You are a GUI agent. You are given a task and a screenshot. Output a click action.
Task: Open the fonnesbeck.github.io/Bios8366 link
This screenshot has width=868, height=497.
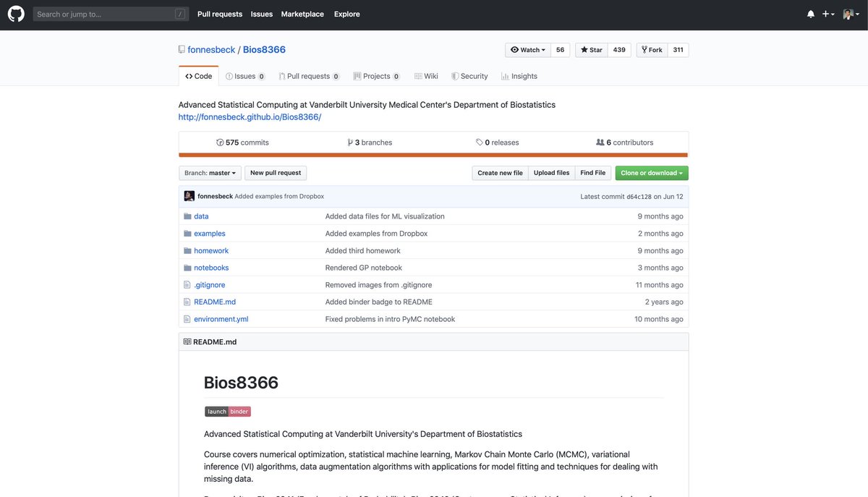250,117
